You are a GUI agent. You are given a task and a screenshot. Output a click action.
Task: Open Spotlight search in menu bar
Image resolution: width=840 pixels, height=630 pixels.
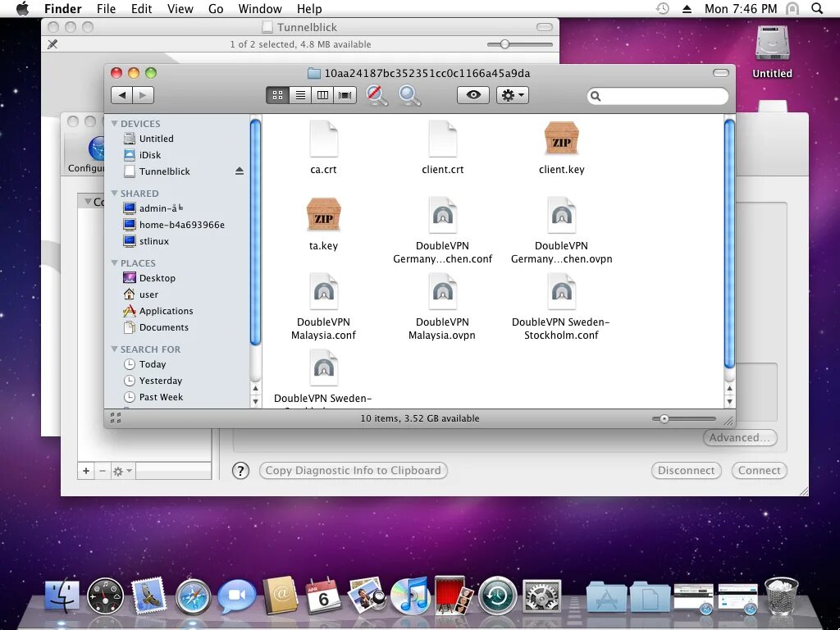click(817, 8)
